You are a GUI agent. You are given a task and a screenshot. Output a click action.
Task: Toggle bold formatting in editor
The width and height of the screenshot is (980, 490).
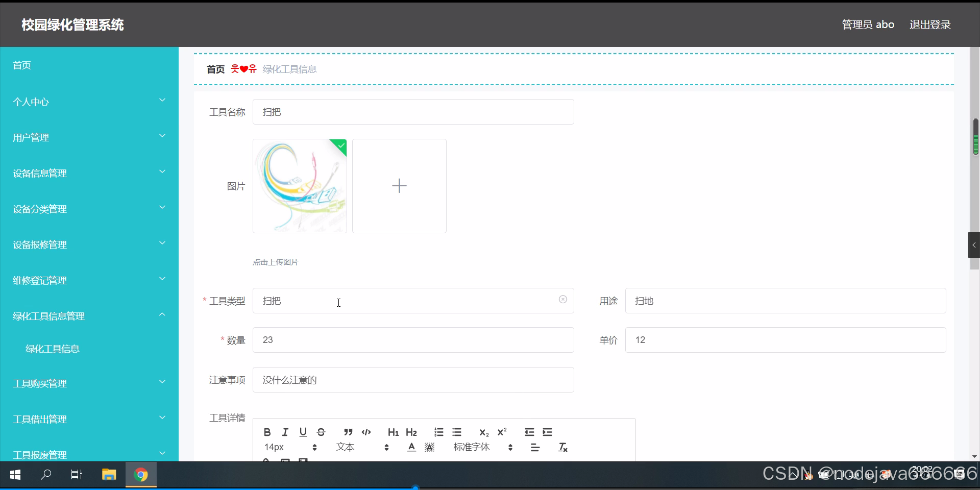tap(267, 432)
